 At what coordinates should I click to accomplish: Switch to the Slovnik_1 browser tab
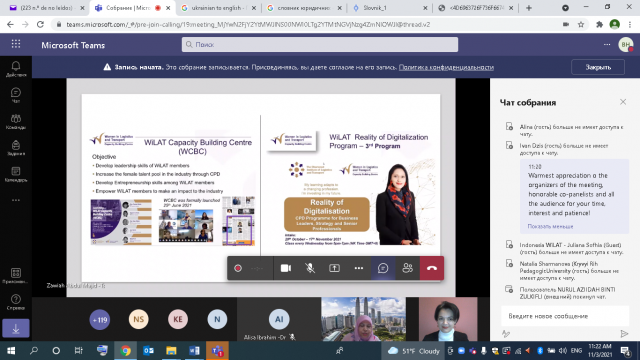pyautogui.click(x=389, y=8)
